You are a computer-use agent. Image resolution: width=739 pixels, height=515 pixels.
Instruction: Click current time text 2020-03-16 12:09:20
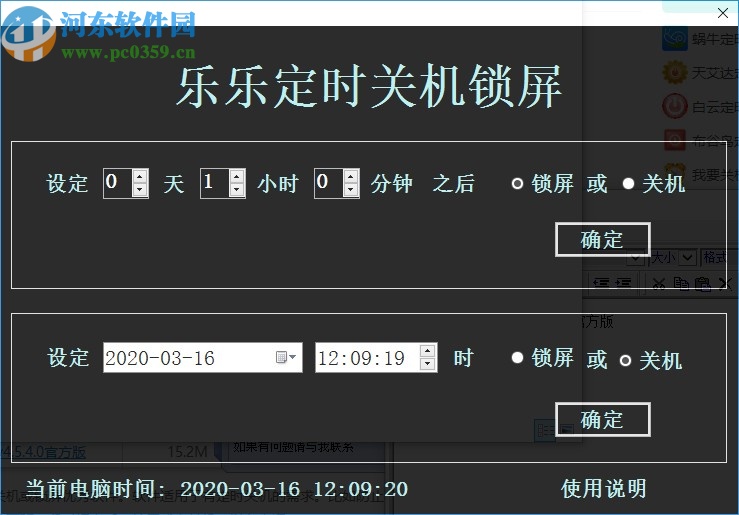coord(294,489)
